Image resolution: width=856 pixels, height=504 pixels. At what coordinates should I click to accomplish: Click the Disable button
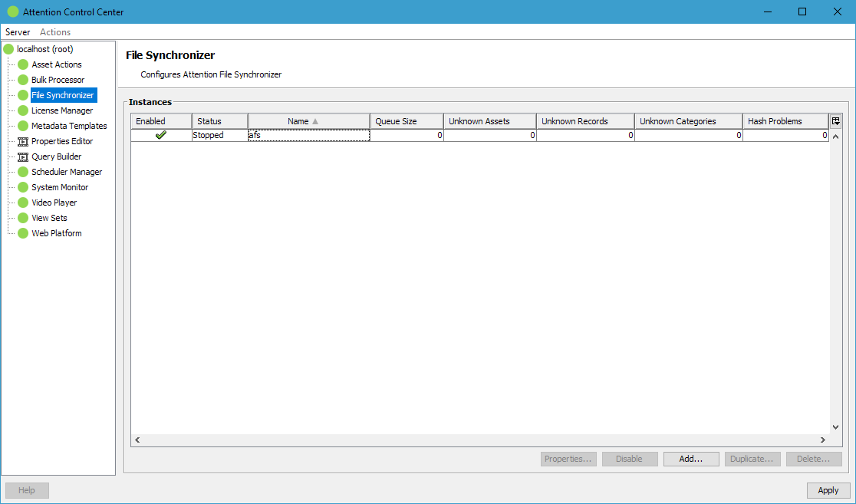coord(630,459)
